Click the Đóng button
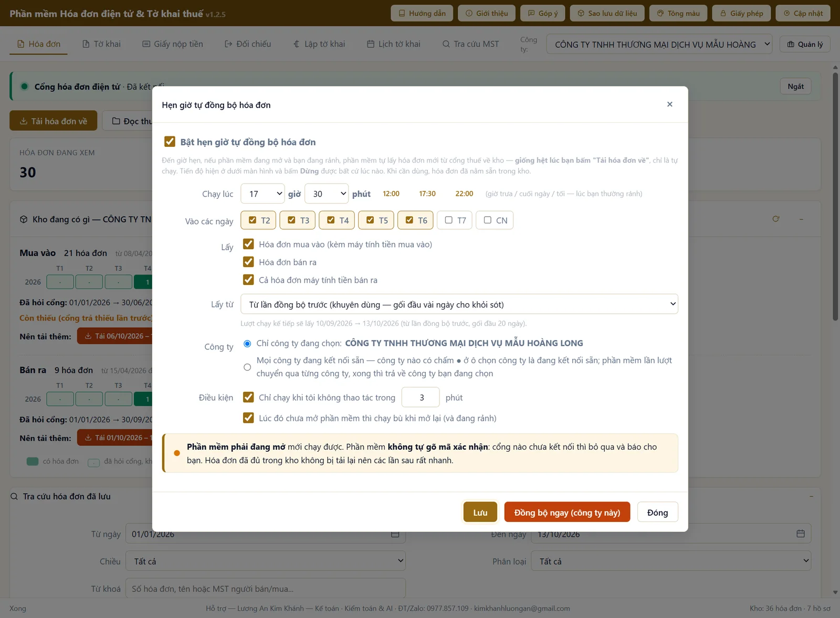Image resolution: width=840 pixels, height=618 pixels. tap(657, 513)
